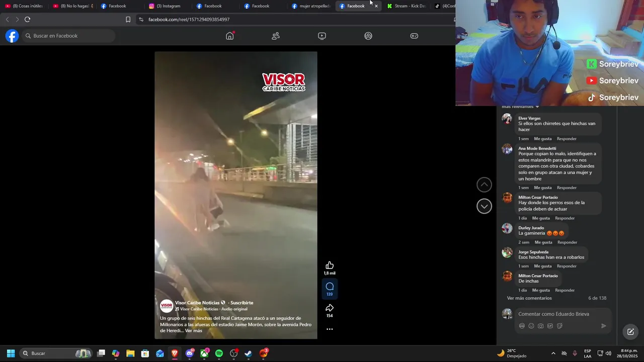Open the Video (Watch) icon in header
Viewport: 644px width, 362px height.
click(322, 36)
